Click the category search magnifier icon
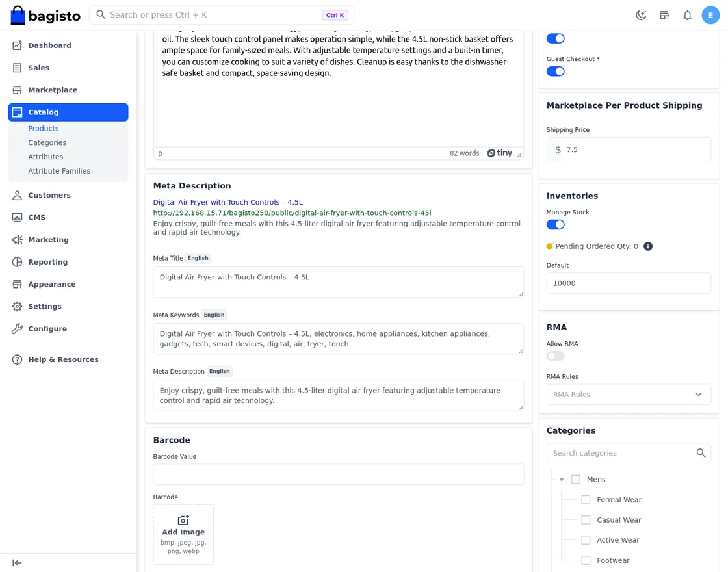This screenshot has height=572, width=728. pyautogui.click(x=701, y=453)
